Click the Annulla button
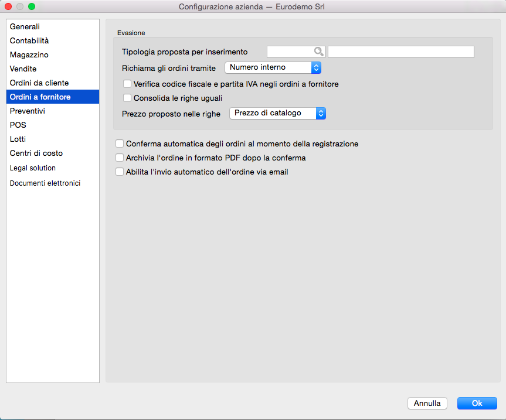The width and height of the screenshot is (506, 420). (x=427, y=404)
